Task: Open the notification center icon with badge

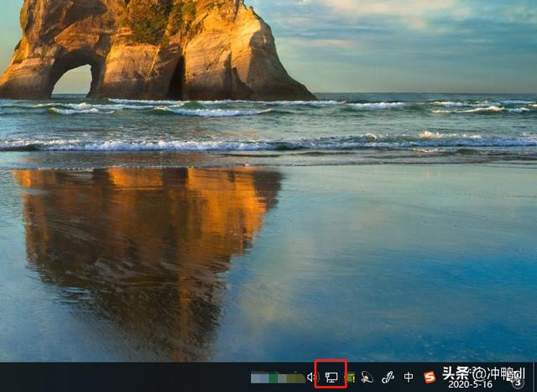Action: pos(517,381)
